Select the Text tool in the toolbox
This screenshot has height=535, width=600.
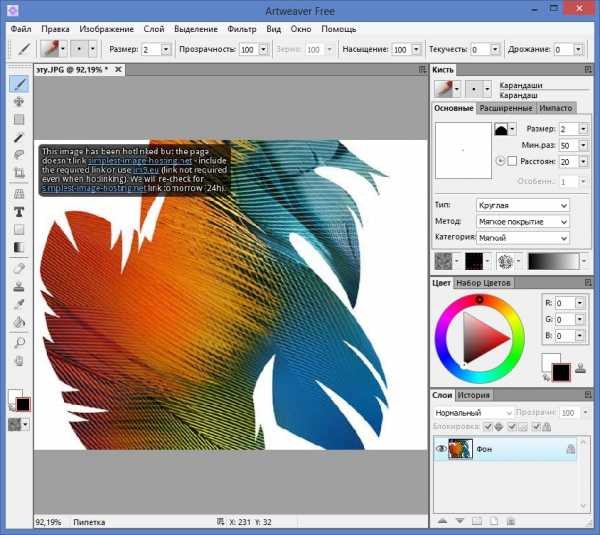coord(19,211)
